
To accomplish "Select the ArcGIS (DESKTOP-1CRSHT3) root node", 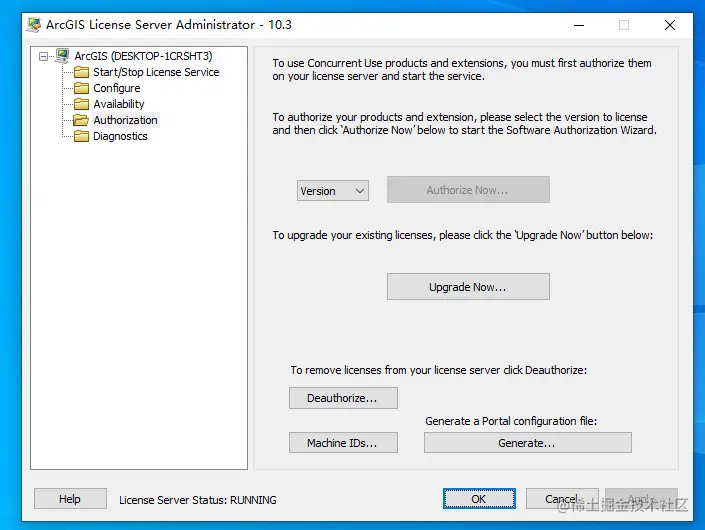I will [x=143, y=56].
